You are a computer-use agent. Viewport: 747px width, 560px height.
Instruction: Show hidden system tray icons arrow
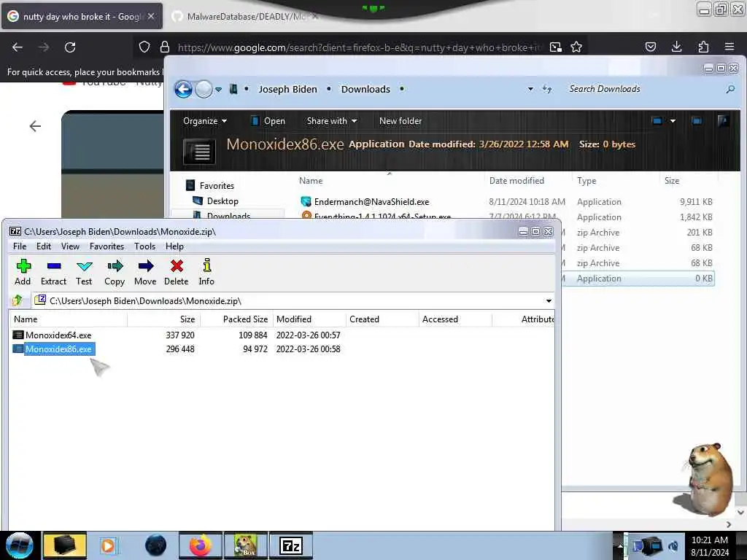point(620,545)
